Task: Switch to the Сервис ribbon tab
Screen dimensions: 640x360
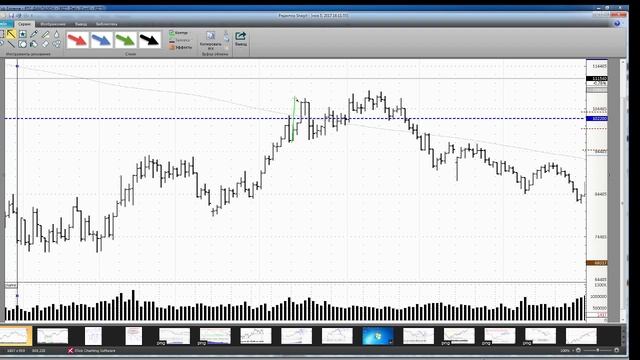Action: [24, 24]
